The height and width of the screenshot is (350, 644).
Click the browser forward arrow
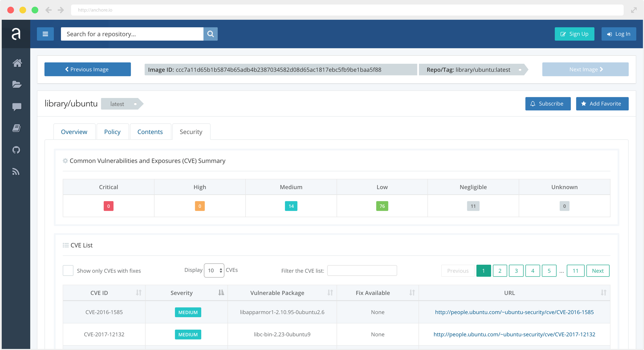[61, 10]
